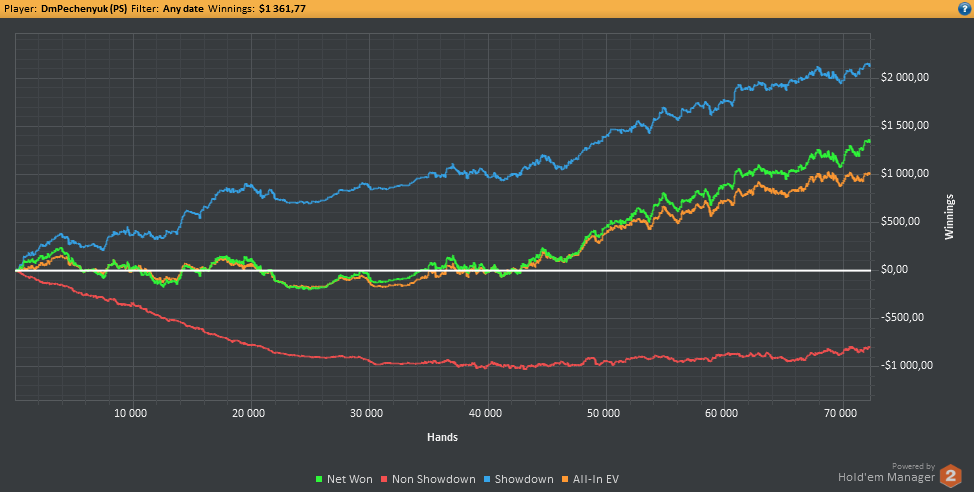Click the player name DmPechenyuk (PS)

pyautogui.click(x=84, y=9)
